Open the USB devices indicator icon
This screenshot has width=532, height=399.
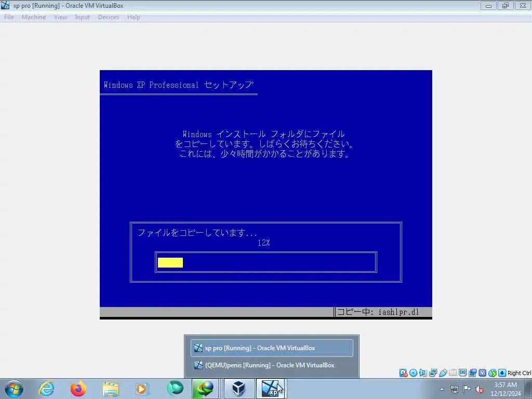click(443, 373)
